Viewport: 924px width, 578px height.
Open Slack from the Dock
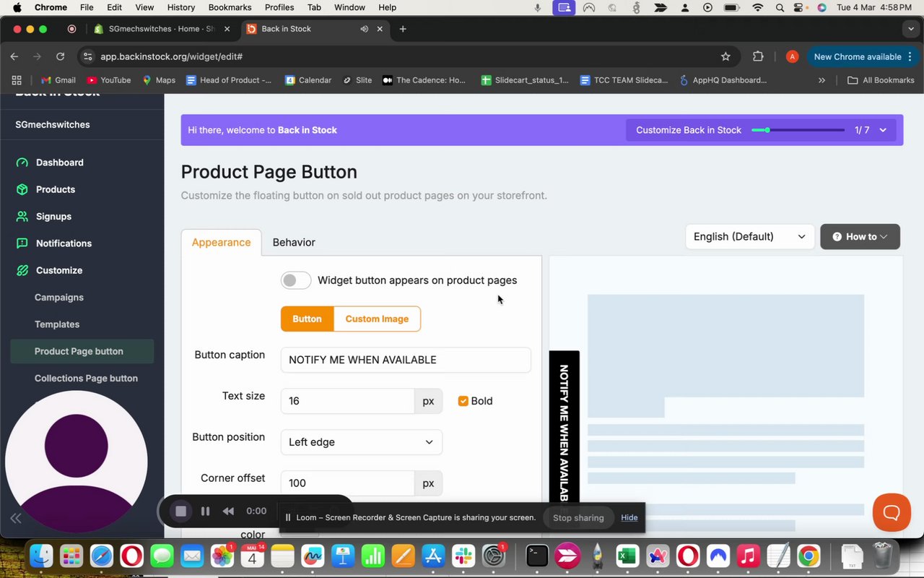tap(463, 556)
